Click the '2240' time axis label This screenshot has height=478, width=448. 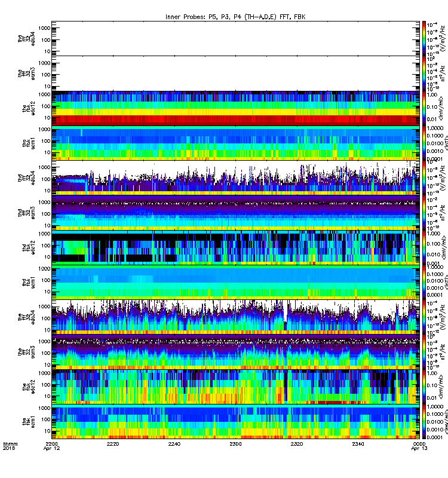coord(174,444)
